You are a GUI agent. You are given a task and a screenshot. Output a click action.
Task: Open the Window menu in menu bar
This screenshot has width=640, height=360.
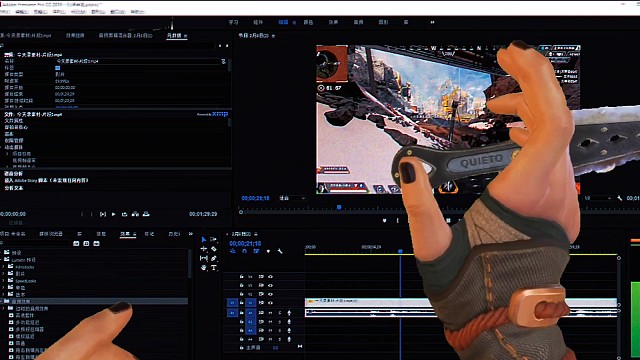pos(118,11)
